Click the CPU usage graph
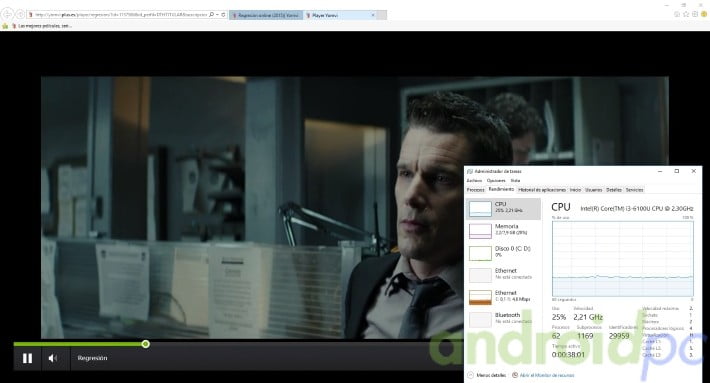The width and height of the screenshot is (710, 383). click(623, 259)
